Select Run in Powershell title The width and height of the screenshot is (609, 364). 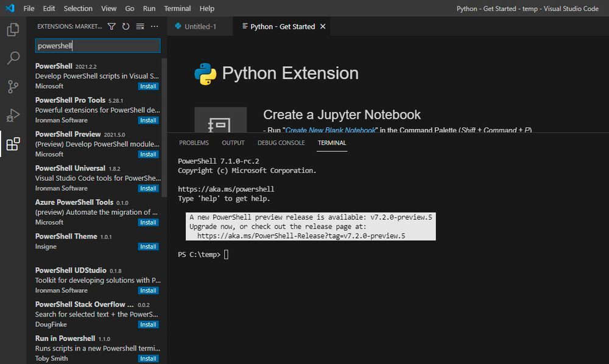pos(65,338)
